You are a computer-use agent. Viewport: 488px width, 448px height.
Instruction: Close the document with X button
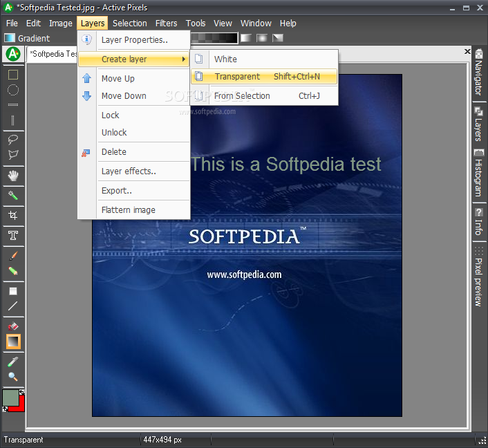point(467,51)
